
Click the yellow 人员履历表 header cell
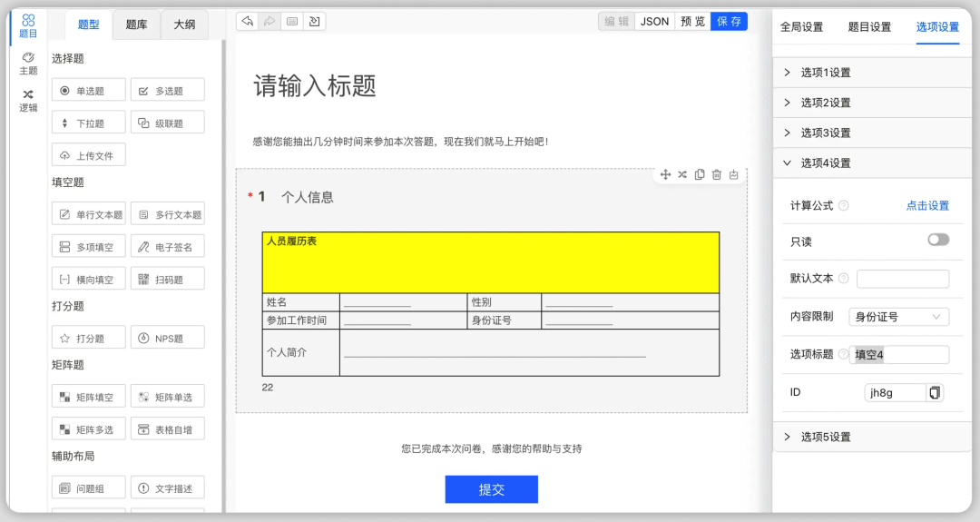(x=491, y=262)
